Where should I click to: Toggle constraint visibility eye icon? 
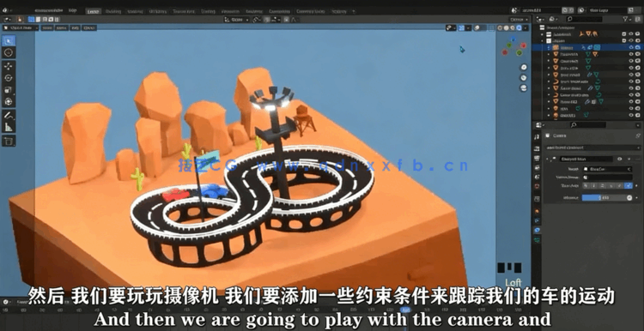(620, 159)
